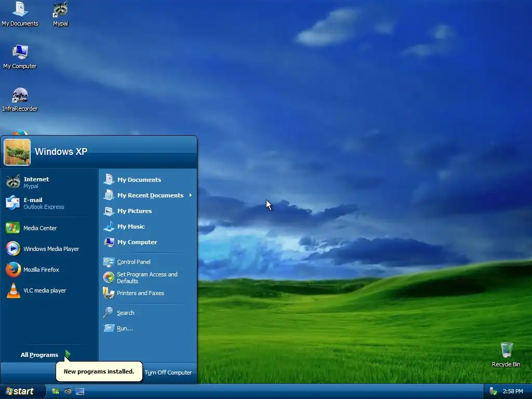This screenshot has height=399, width=532.
Task: Click Turn Off Computer button
Action: (x=168, y=373)
